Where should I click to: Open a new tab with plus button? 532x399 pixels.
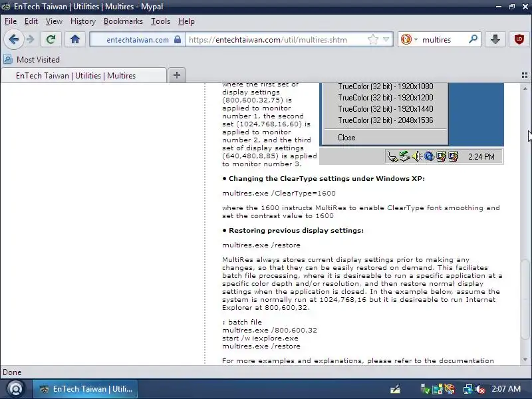click(177, 75)
